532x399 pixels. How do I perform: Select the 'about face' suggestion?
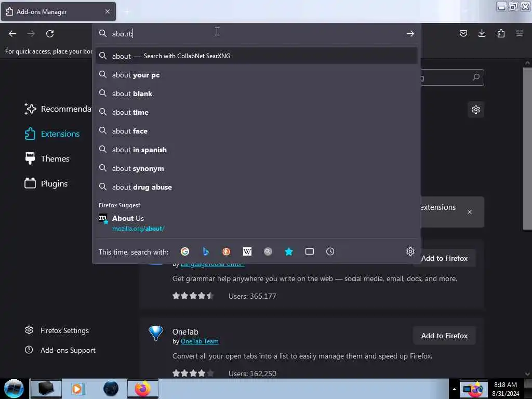[257, 130]
